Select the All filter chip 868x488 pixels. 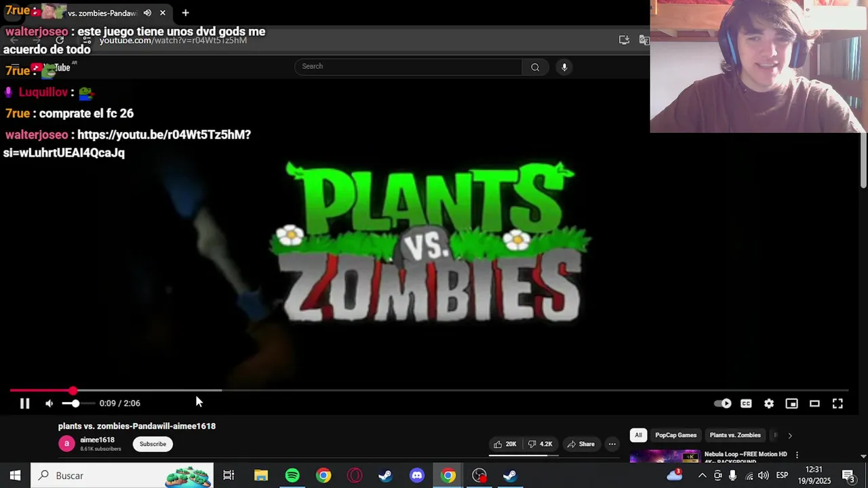click(x=638, y=435)
